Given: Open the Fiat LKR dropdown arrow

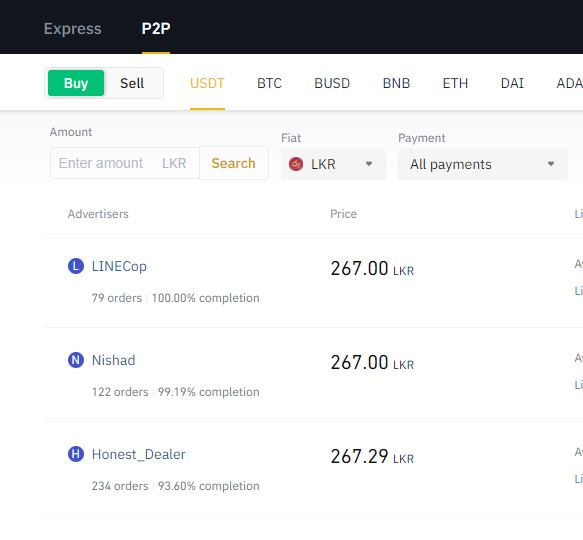Looking at the screenshot, I should (368, 164).
